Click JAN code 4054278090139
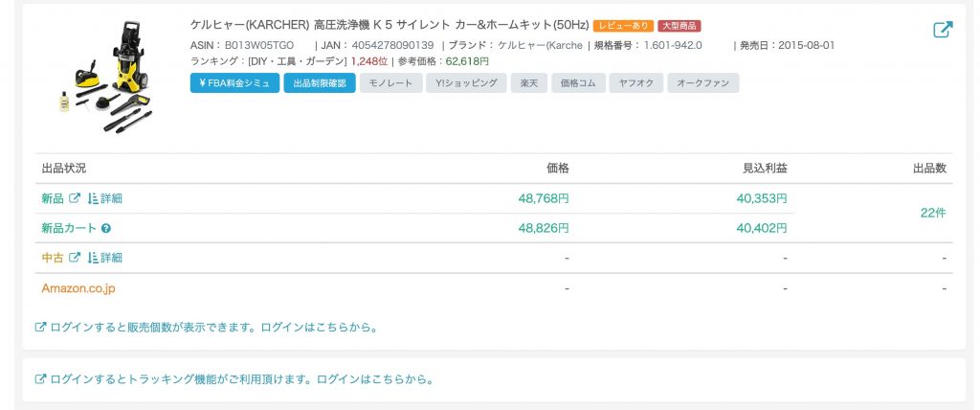This screenshot has height=410, width=980. click(x=392, y=45)
